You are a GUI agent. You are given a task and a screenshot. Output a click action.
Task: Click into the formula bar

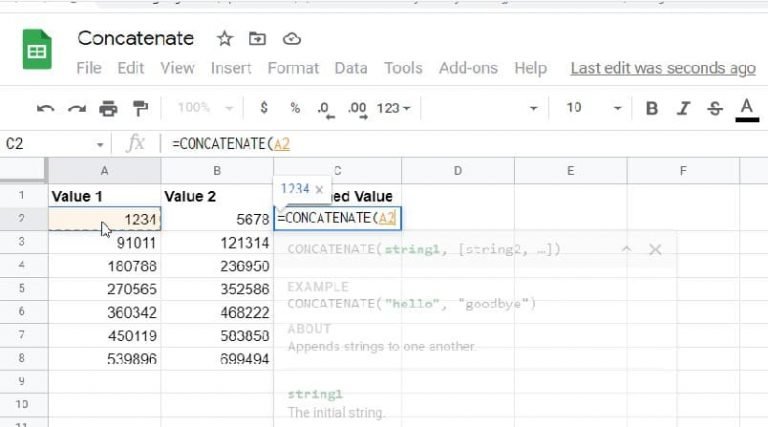click(465, 144)
